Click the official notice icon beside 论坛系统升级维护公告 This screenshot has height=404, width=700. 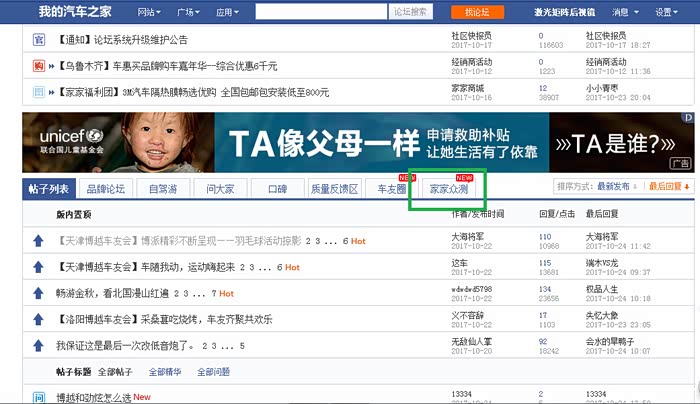coord(39,40)
